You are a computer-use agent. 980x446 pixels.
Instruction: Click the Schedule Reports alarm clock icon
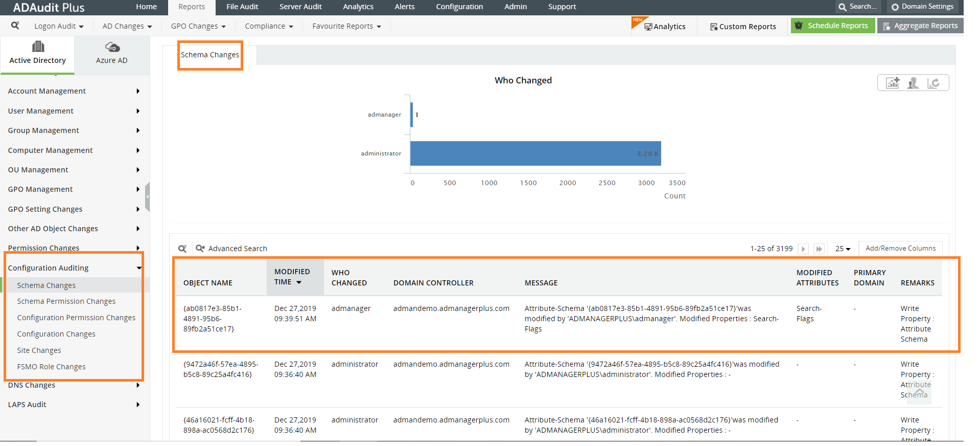tap(799, 26)
